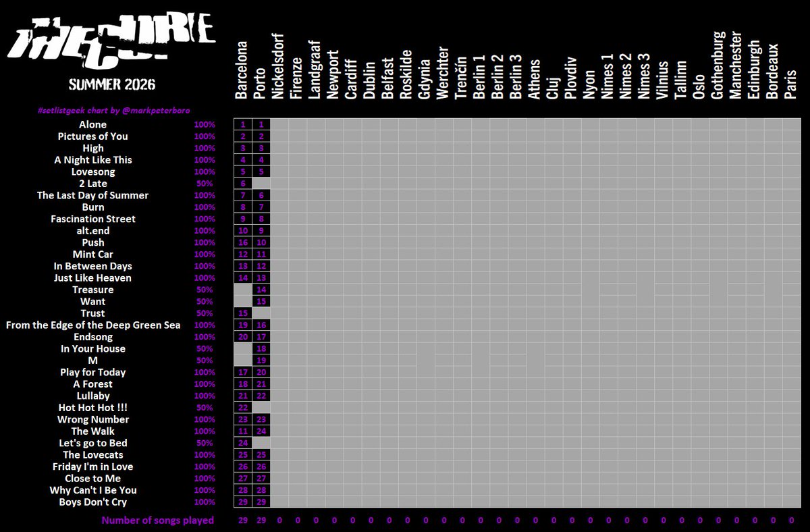Viewport: 810px width, 532px height.
Task: Select the song title A Forest
Action: [93, 384]
